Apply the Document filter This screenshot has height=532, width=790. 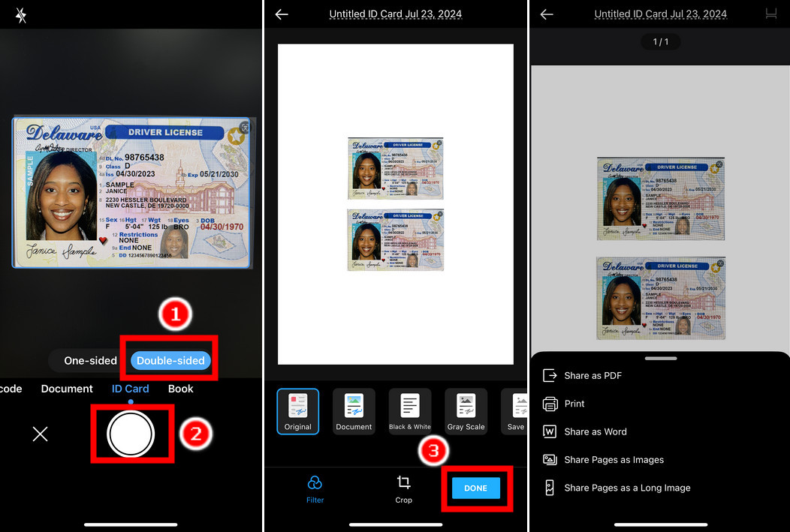[x=353, y=411]
